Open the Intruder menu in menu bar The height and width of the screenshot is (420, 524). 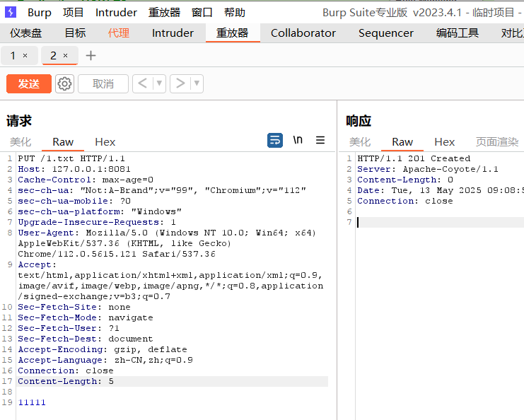click(116, 12)
